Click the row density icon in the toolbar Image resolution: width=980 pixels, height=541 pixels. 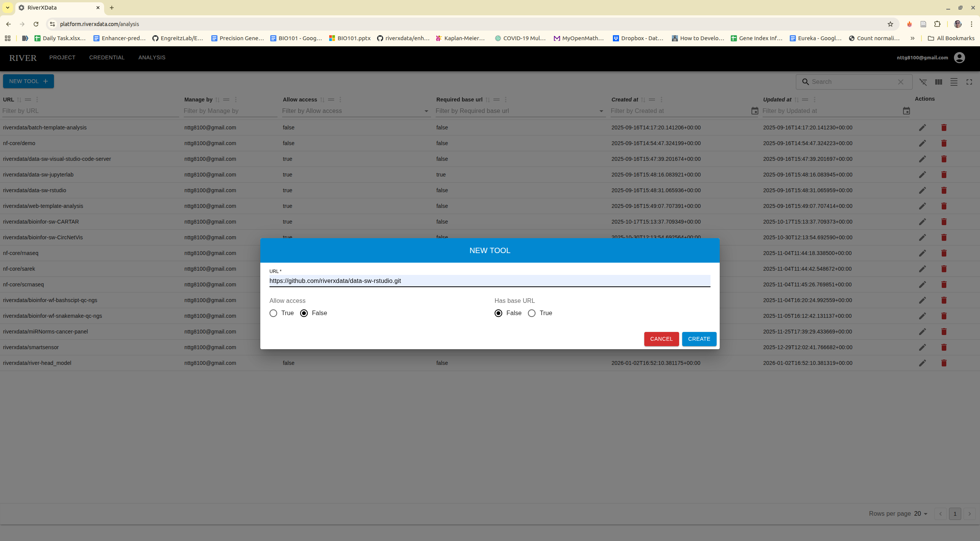954,82
